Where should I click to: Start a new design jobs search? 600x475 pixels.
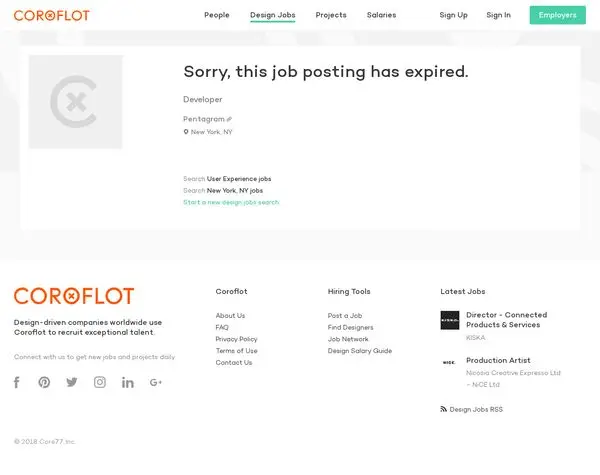pos(231,202)
